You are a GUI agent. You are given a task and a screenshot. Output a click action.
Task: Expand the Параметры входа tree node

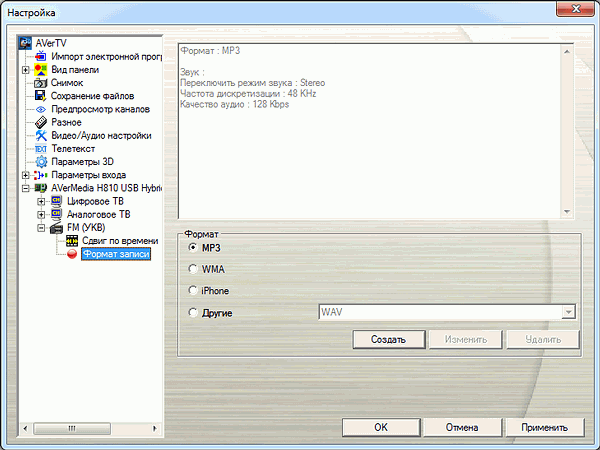point(26,175)
